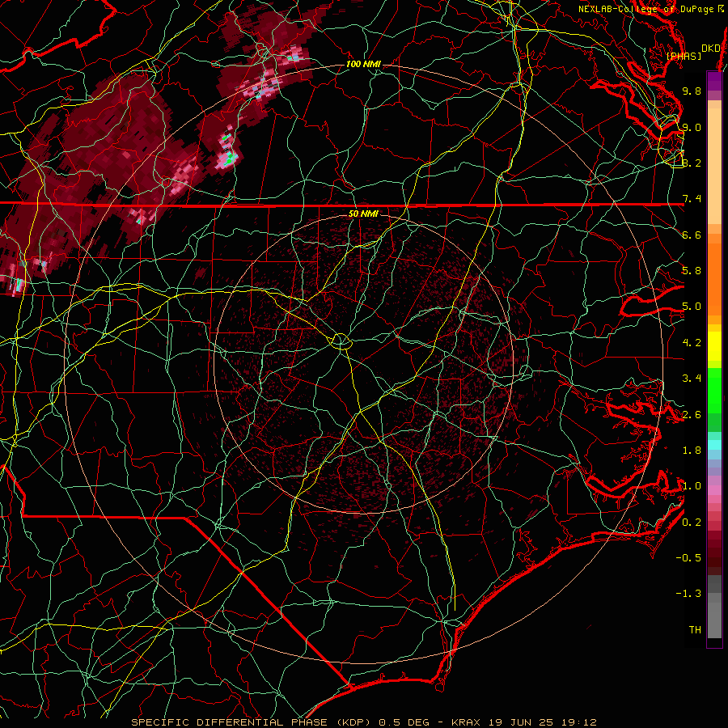Click the bright green segment of the color bar
728x728 pixels.
714,390
